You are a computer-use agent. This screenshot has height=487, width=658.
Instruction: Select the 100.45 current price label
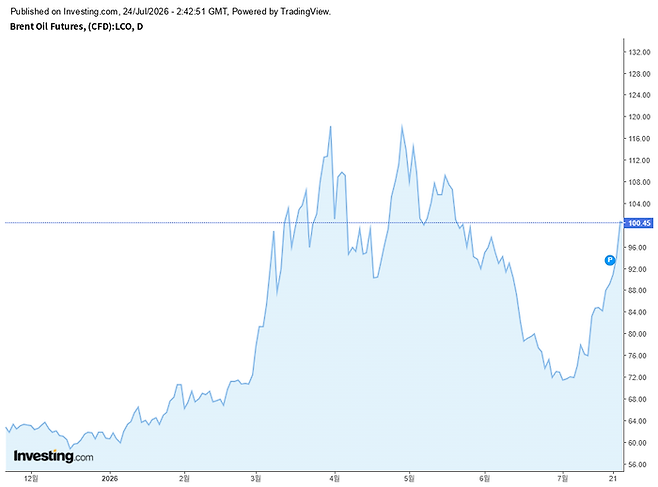click(639, 223)
